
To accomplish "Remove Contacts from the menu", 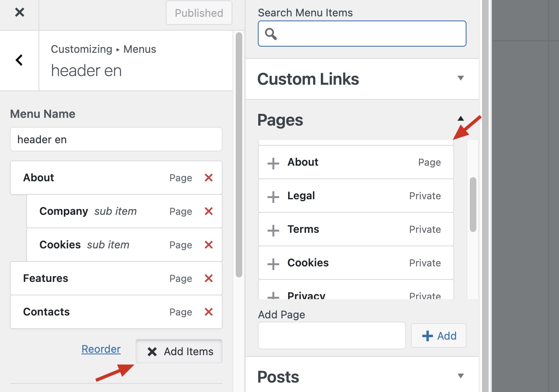I will pyautogui.click(x=209, y=312).
